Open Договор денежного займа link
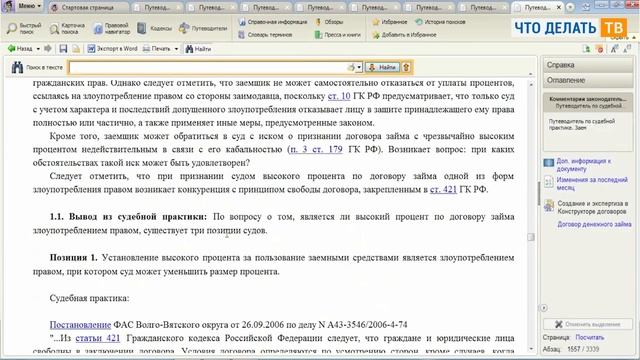This screenshot has height=360, width=640. pyautogui.click(x=594, y=224)
